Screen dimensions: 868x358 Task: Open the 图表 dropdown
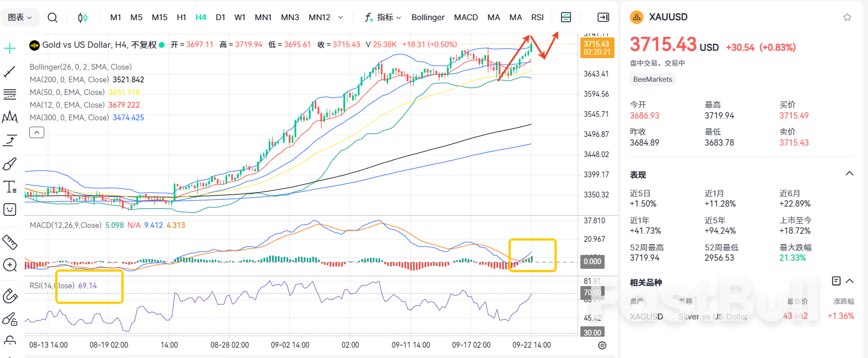click(x=20, y=17)
